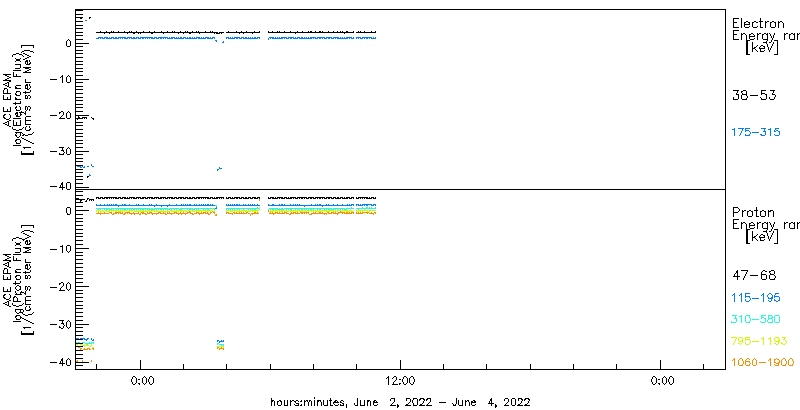This screenshot has width=800, height=410.
Task: Click the 1060-1900 proton energy legend label
Action: click(763, 363)
